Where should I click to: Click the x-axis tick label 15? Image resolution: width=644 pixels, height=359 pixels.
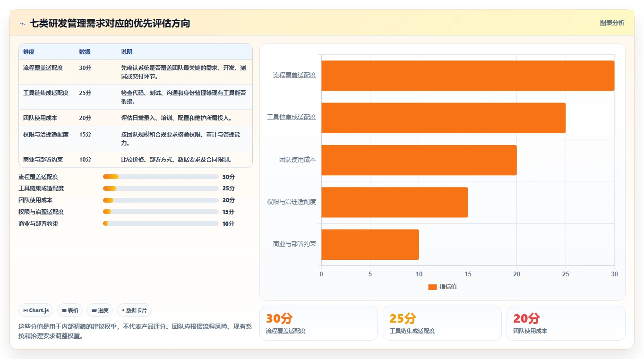pyautogui.click(x=468, y=274)
